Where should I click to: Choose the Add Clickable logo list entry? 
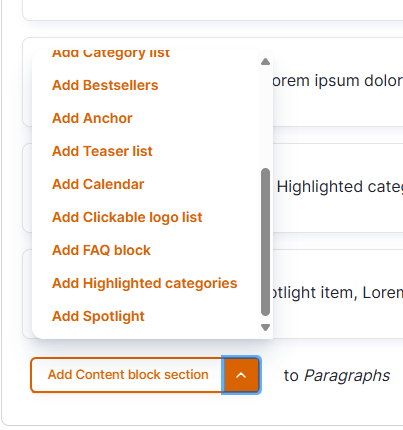click(x=127, y=217)
